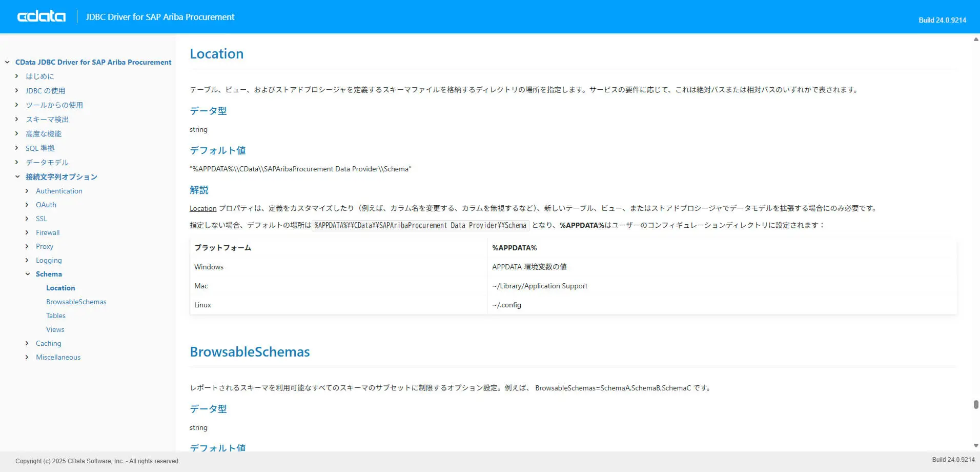Select the Schema item in sidebar
Image resolution: width=980 pixels, height=472 pixels.
[x=49, y=274]
